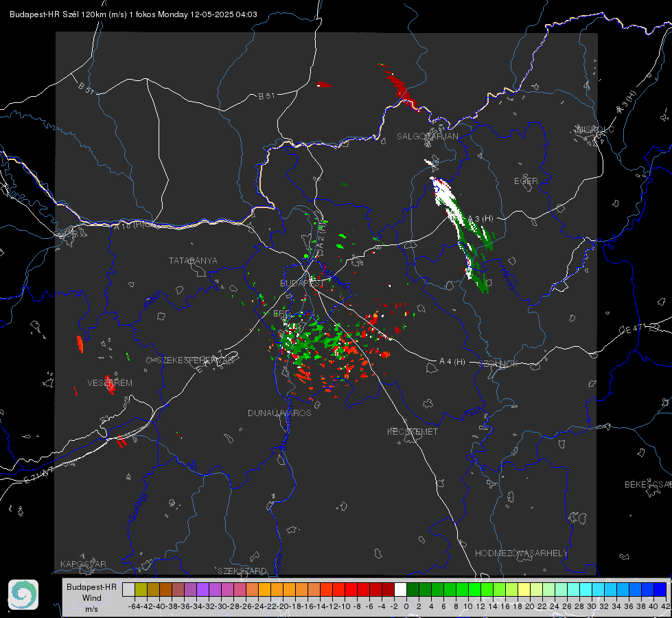Click the 'Fejér' county label
Screen dimensions: 672x618
point(152,301)
